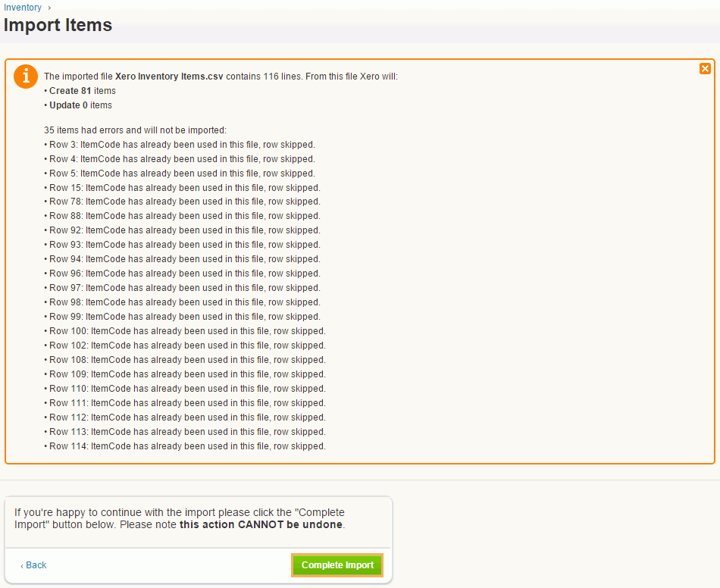Click the Row 4 error message

tap(180, 159)
